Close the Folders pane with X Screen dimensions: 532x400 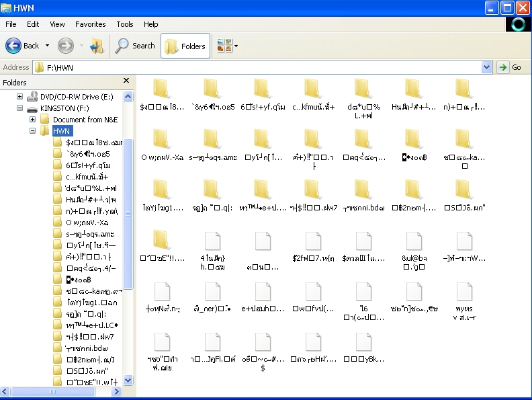pos(126,81)
